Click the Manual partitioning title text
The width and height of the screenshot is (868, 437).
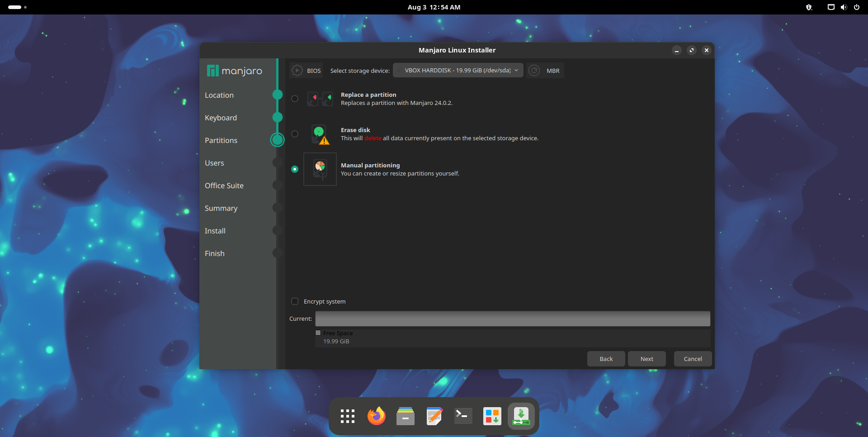tap(370, 165)
